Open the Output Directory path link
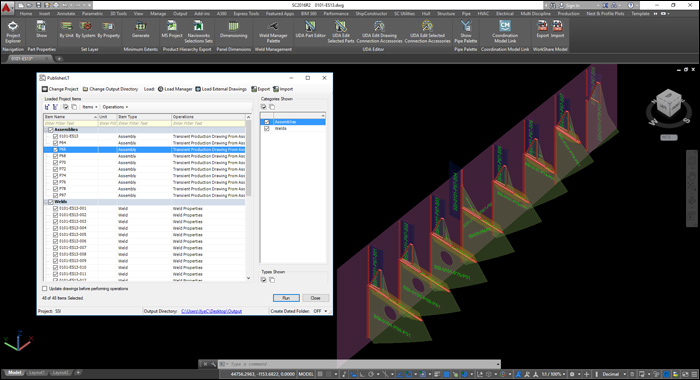This screenshot has width=700, height=380. coord(212,311)
